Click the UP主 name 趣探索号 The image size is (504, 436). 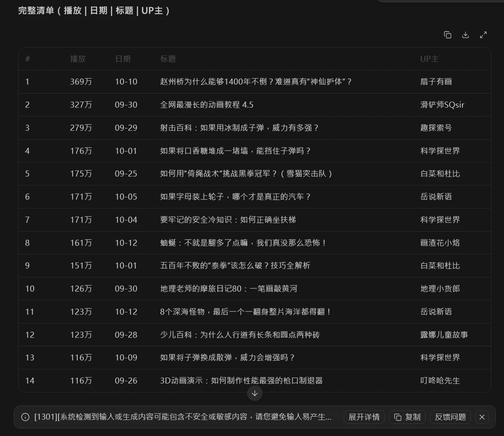pos(436,128)
